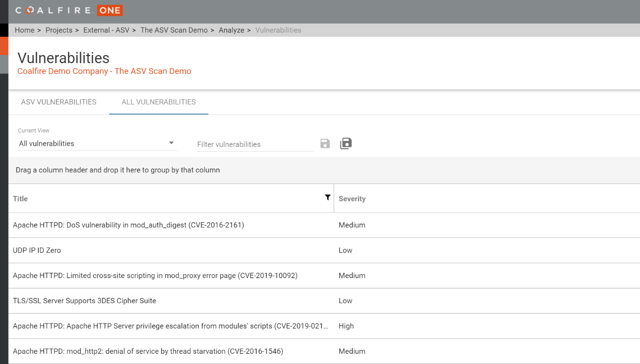
Task: Select the UDP IP ID Zero row
Action: 324,250
